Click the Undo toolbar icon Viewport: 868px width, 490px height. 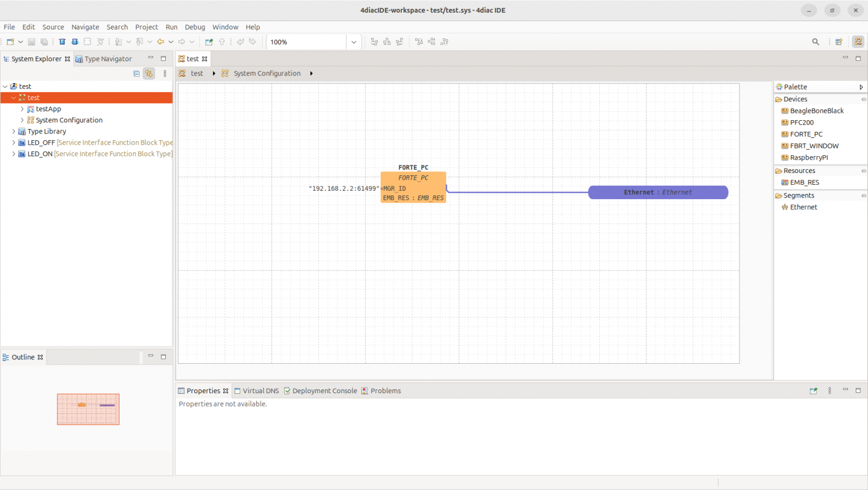click(x=240, y=42)
